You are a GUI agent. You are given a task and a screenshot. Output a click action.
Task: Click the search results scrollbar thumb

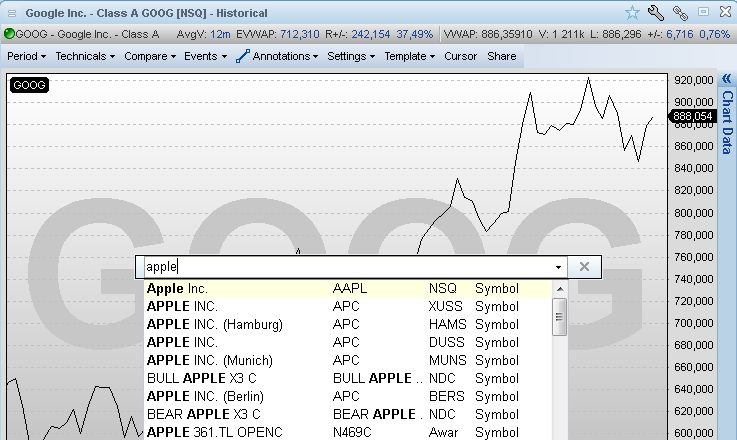click(x=560, y=319)
